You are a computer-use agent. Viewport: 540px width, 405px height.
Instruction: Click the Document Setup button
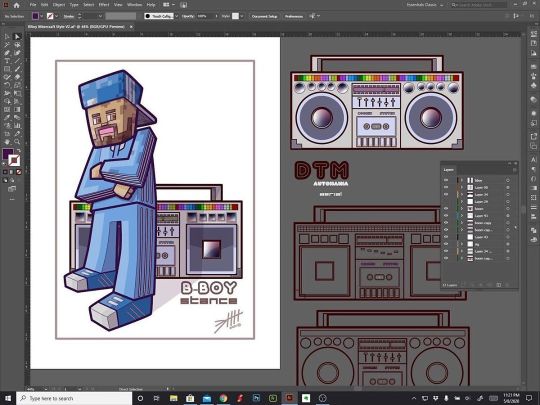click(x=264, y=16)
